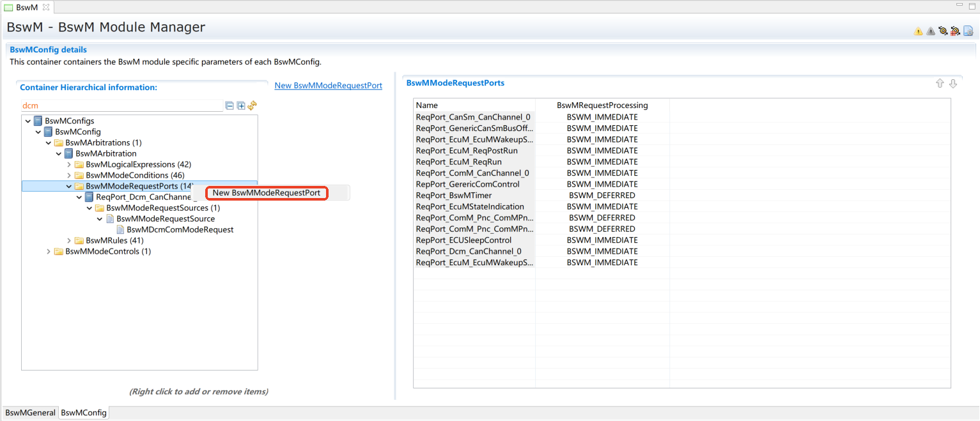
Task: Collapse the BswMArbitrations node
Action: (49, 143)
